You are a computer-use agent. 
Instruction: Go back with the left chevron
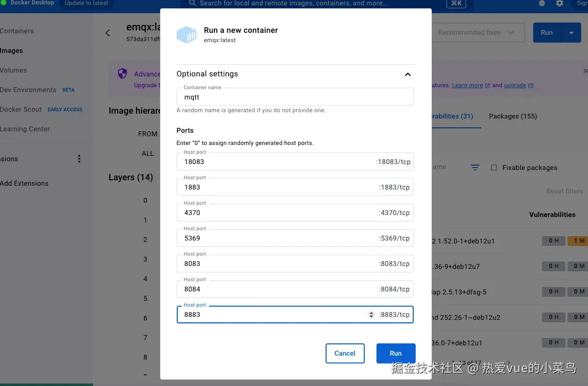tap(108, 33)
